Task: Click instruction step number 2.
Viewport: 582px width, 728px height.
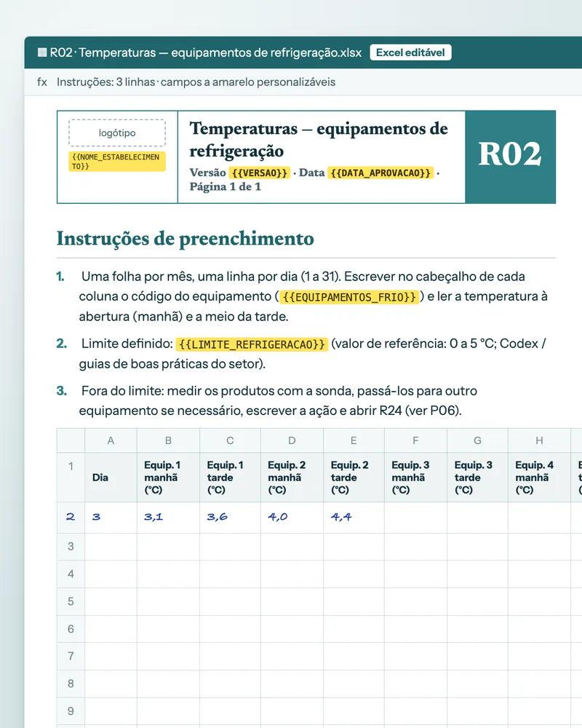Action: tap(61, 344)
